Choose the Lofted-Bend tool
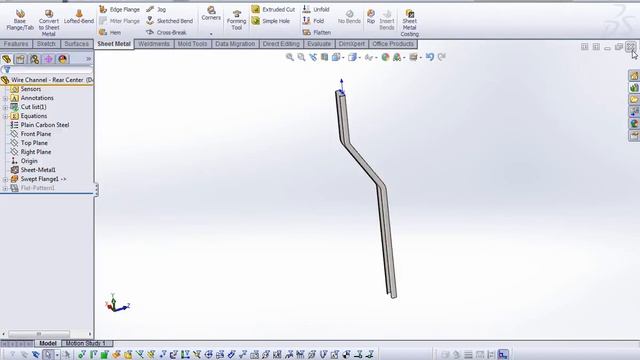This screenshot has width=640, height=360. [79, 17]
